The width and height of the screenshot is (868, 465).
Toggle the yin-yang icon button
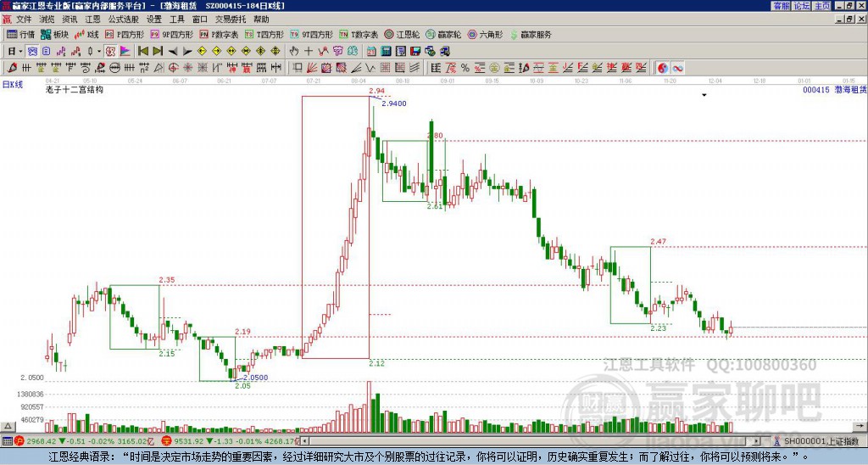663,68
